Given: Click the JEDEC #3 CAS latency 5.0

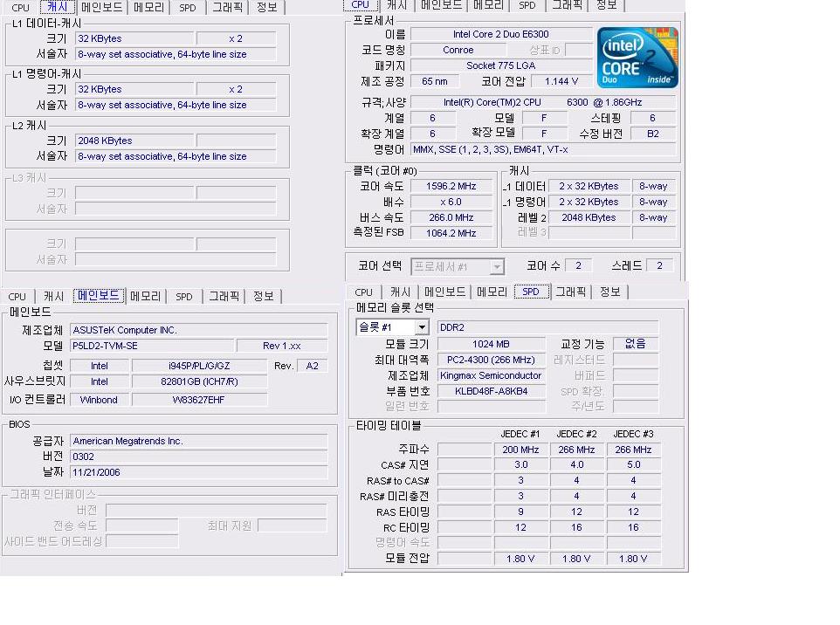Looking at the screenshot, I should 634,465.
